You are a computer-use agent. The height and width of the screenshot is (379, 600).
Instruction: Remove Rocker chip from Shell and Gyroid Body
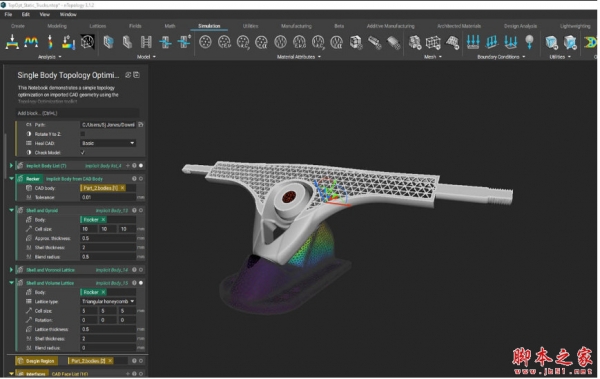103,220
